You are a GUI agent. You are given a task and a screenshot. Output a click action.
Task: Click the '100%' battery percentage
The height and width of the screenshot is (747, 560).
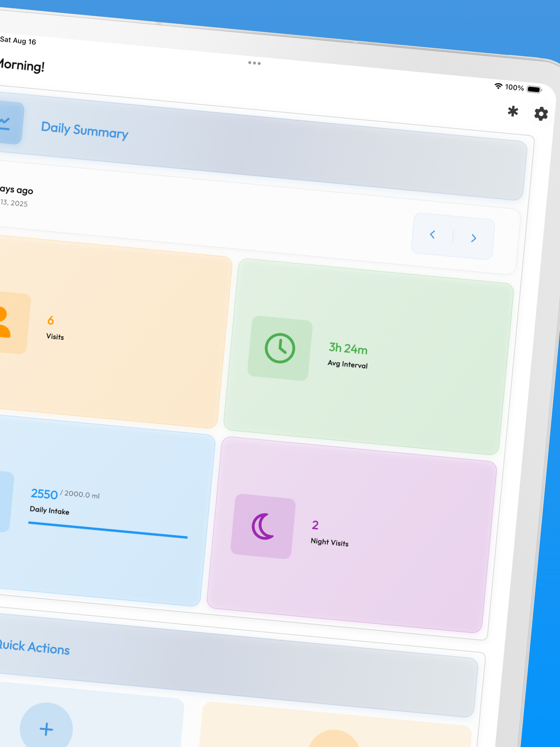click(514, 87)
